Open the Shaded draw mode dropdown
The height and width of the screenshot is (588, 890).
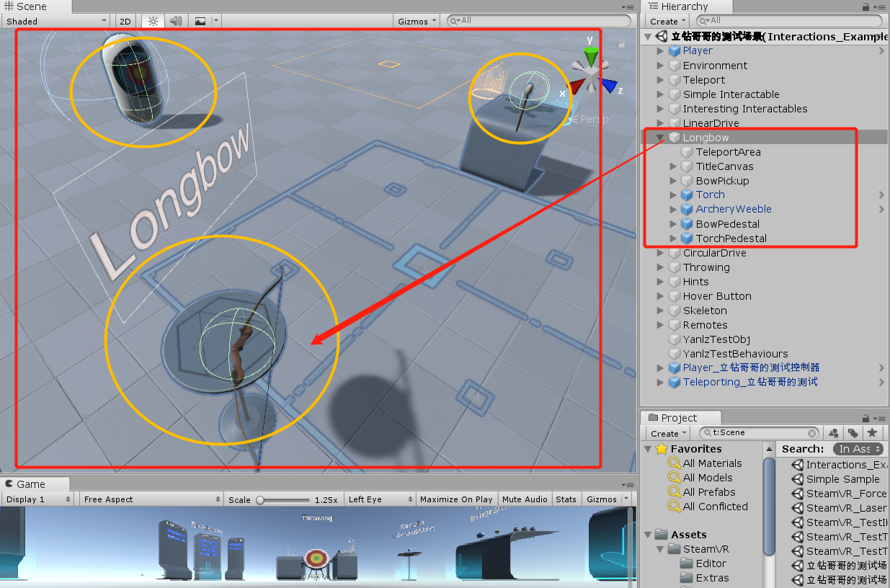coord(54,21)
